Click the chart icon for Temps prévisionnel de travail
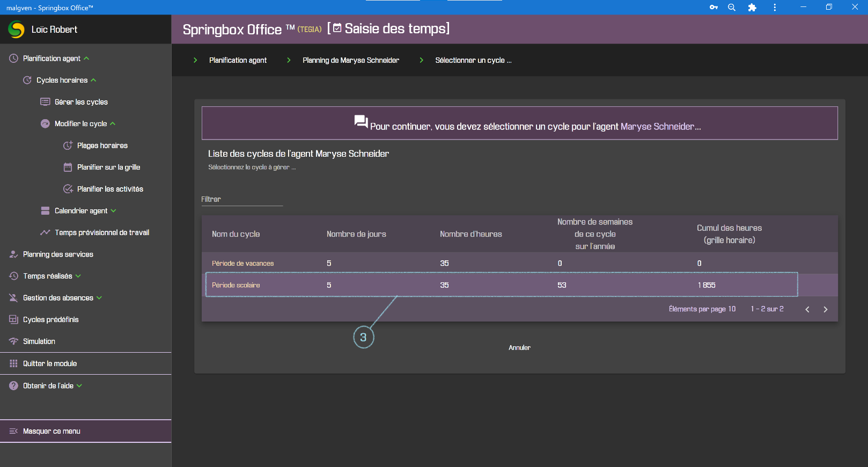 pyautogui.click(x=46, y=232)
